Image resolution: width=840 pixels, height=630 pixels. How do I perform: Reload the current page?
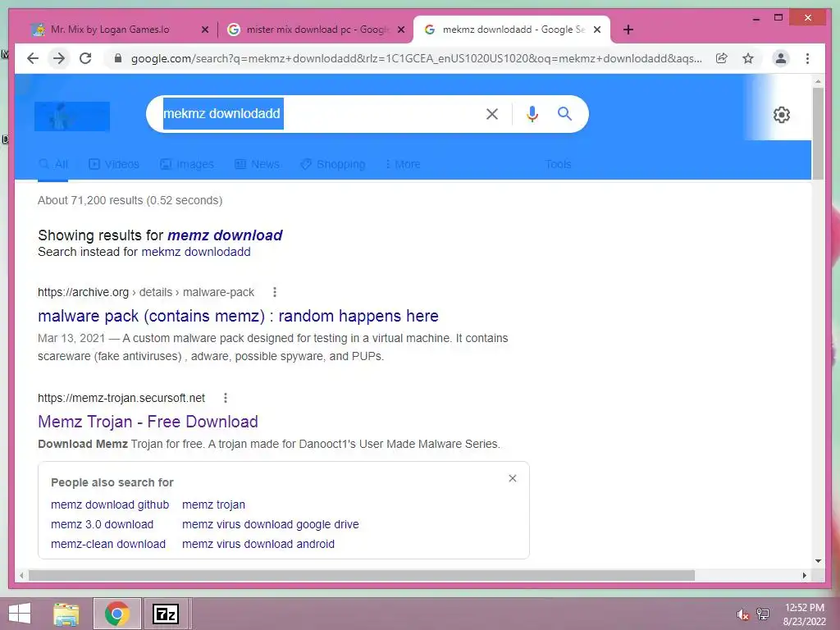click(x=85, y=58)
